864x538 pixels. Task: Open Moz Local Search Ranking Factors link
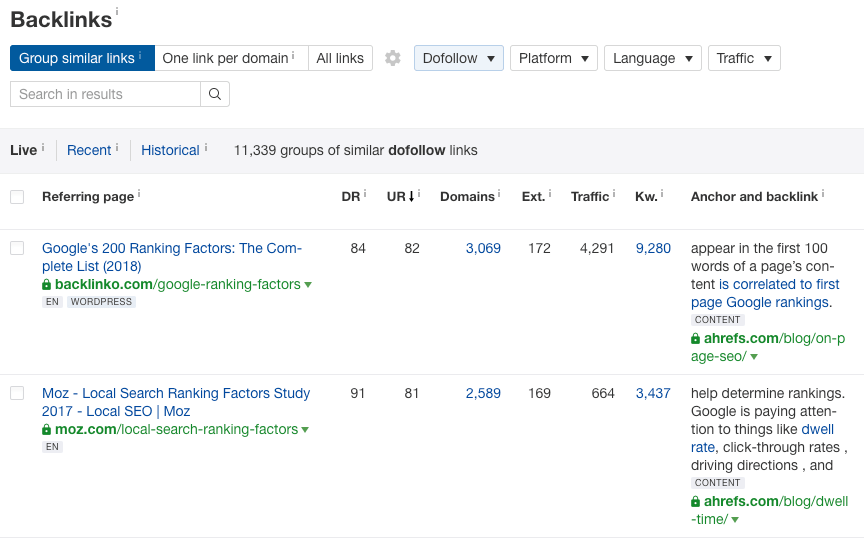click(x=176, y=402)
